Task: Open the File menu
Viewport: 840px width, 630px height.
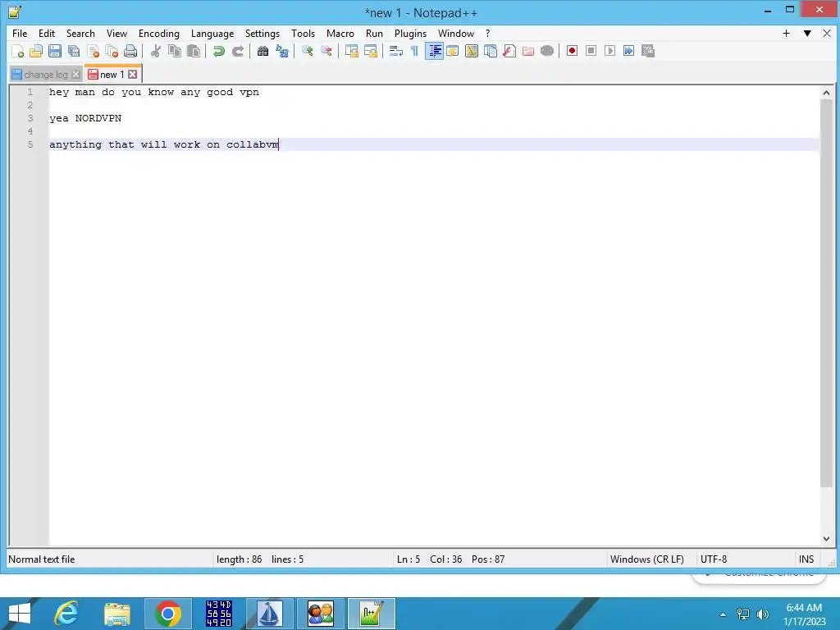Action: pyautogui.click(x=20, y=33)
